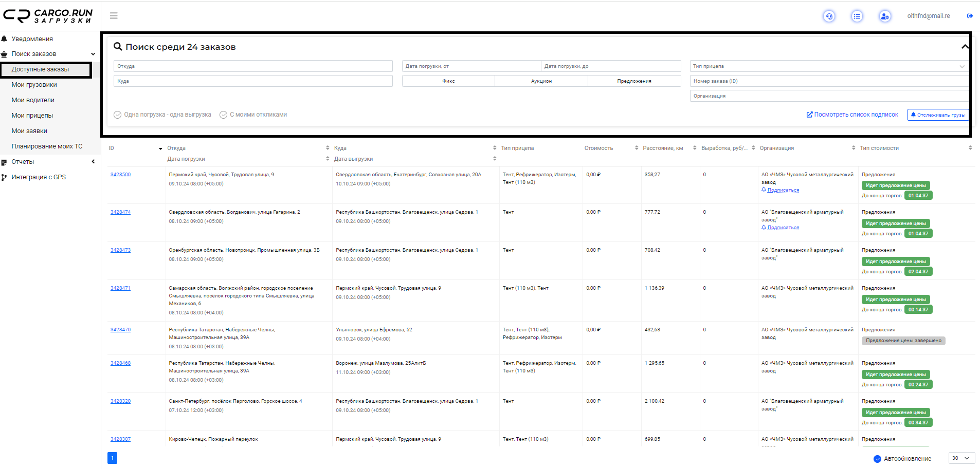Focus the Откуда input field
The width and height of the screenshot is (980, 469).
coord(253,66)
